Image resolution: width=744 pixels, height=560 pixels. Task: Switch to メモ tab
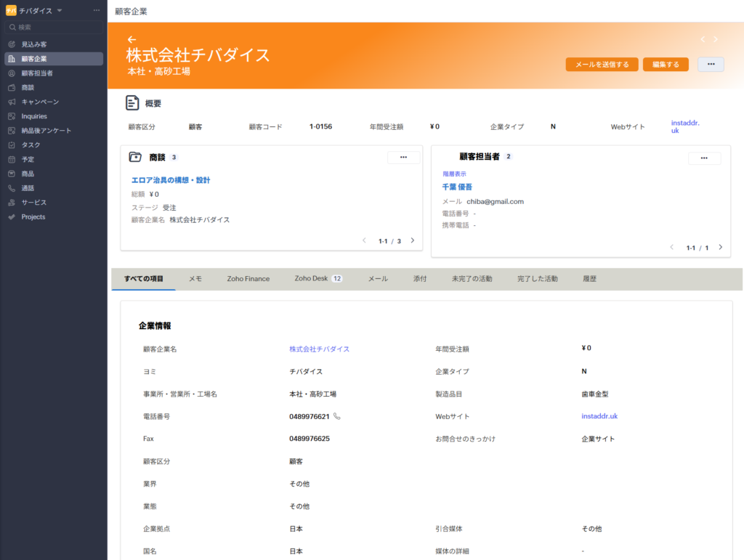click(x=195, y=279)
